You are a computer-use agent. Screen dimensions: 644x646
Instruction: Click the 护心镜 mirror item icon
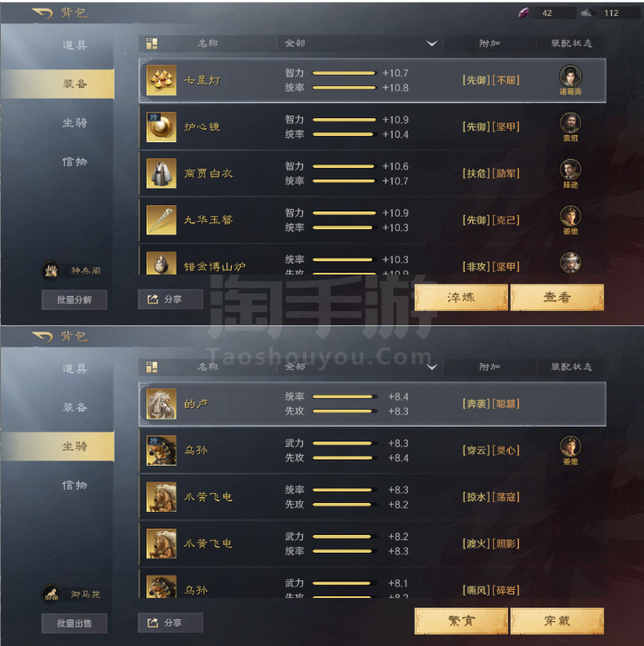click(x=162, y=127)
